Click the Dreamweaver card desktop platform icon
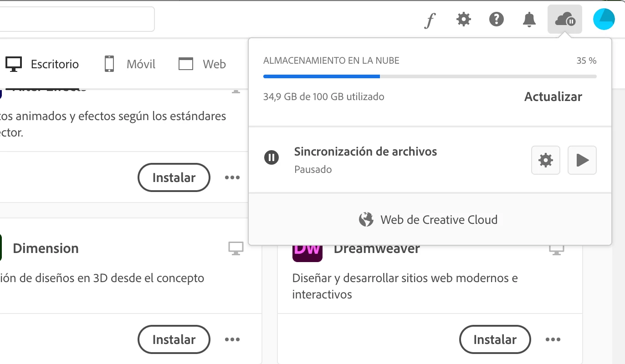 click(557, 250)
